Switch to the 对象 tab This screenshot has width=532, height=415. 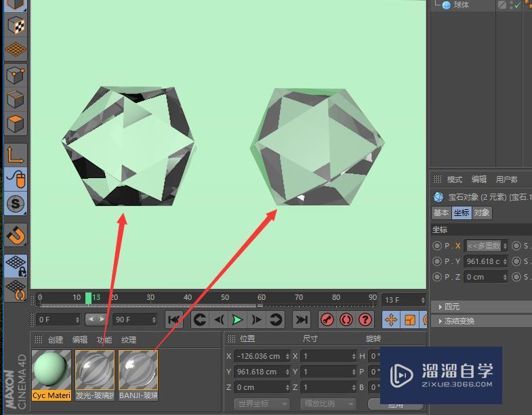pyautogui.click(x=482, y=213)
